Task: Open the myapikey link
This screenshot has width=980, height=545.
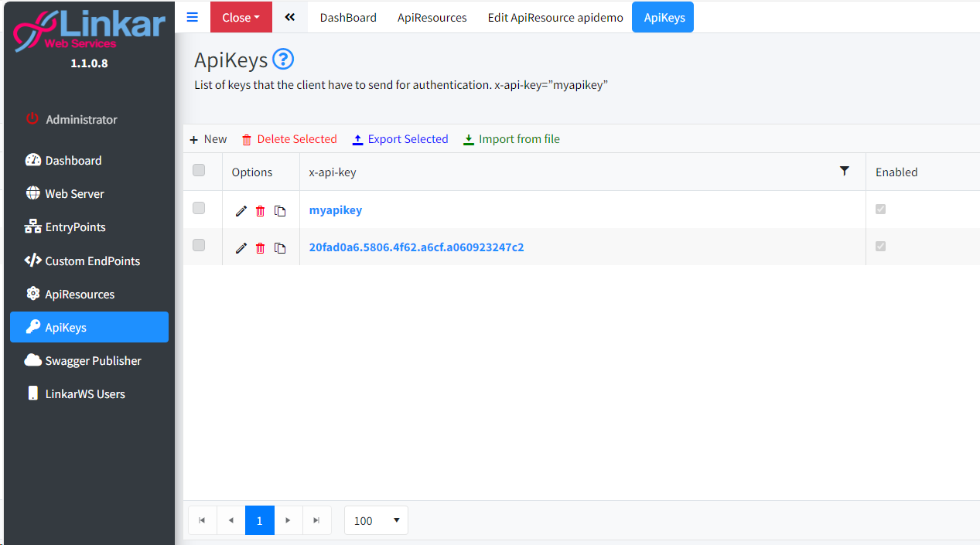Action: click(335, 210)
